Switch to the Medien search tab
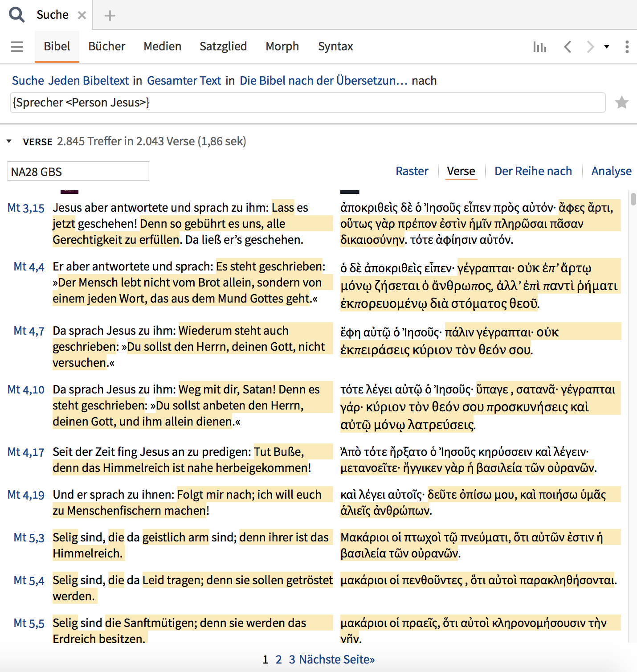Viewport: 637px width, 672px height. click(x=163, y=46)
